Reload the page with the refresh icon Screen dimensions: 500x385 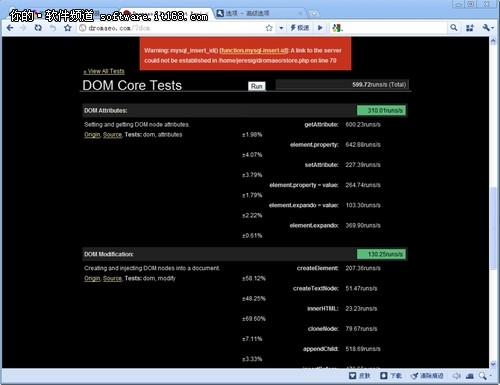(x=38, y=28)
